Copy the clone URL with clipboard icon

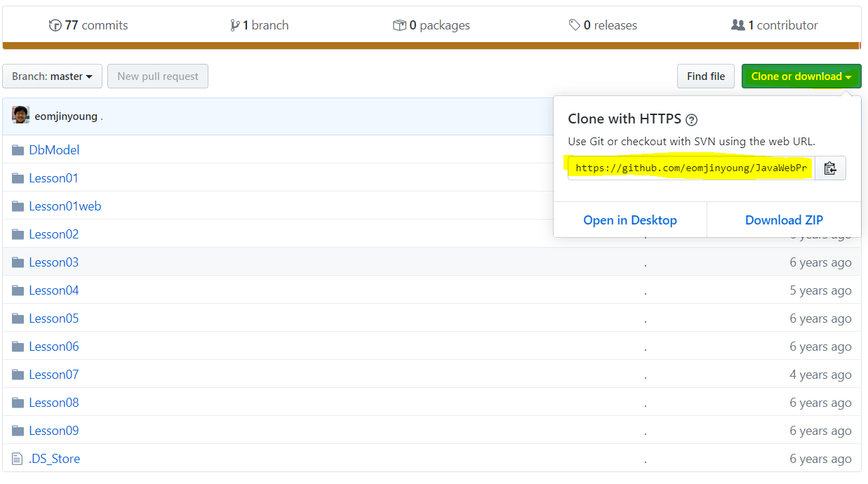pos(830,168)
